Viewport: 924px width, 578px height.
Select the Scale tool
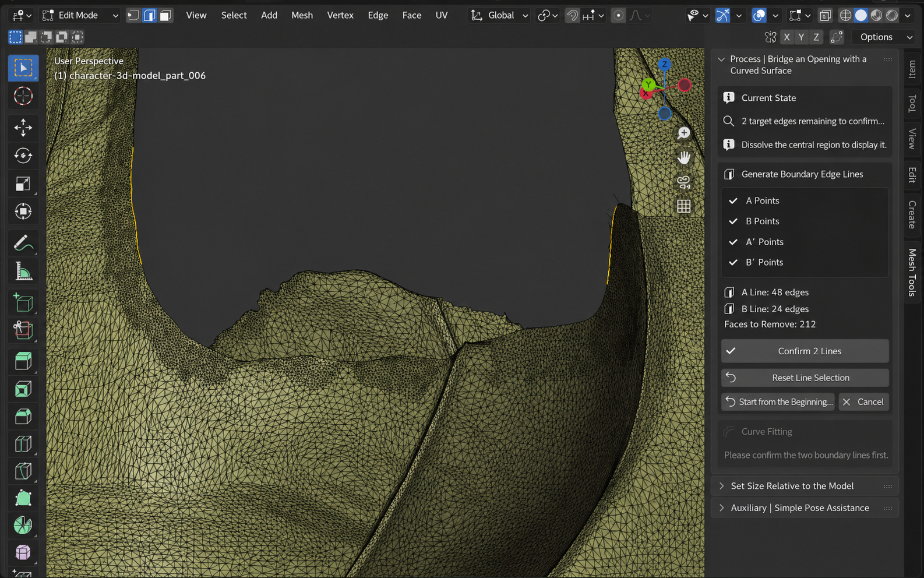click(23, 184)
